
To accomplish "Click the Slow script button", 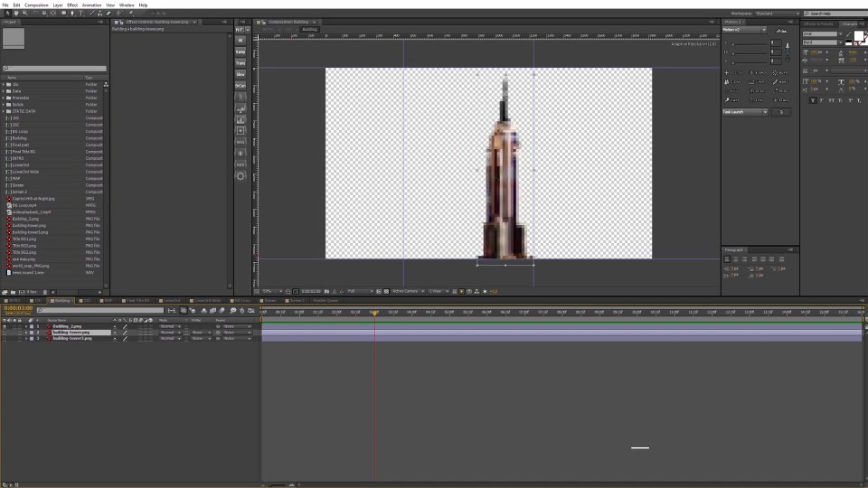I will coord(241,74).
